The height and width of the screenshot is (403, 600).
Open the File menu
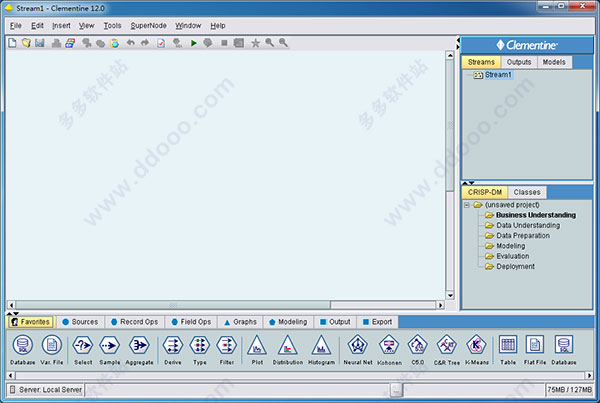[x=16, y=26]
